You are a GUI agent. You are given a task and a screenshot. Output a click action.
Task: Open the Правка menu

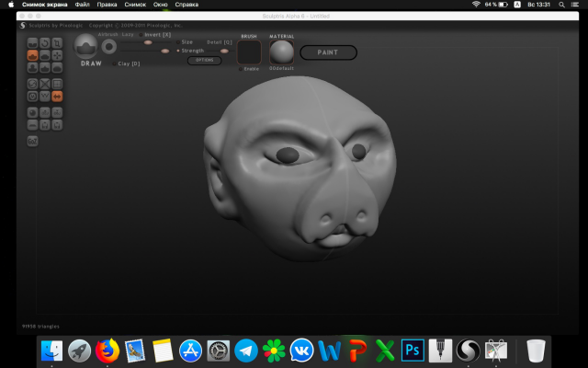point(107,5)
